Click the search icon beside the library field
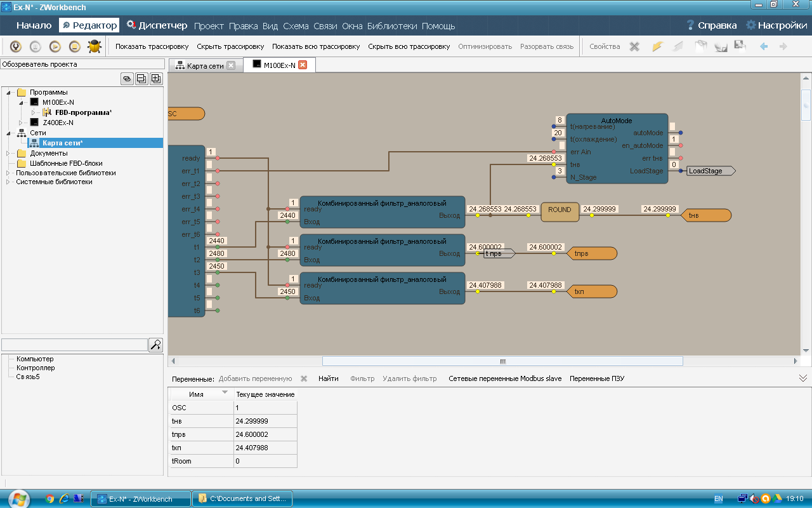 click(155, 345)
